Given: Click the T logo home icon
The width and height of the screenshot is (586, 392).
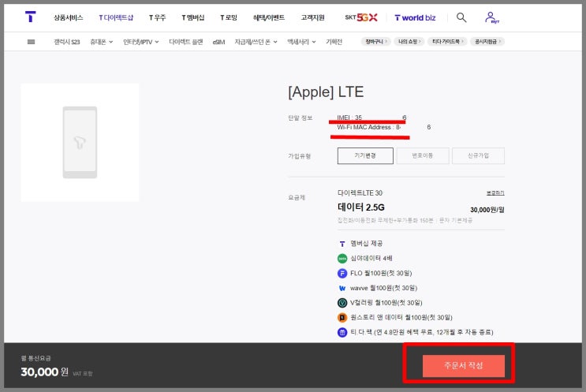Looking at the screenshot, I should tap(30, 17).
